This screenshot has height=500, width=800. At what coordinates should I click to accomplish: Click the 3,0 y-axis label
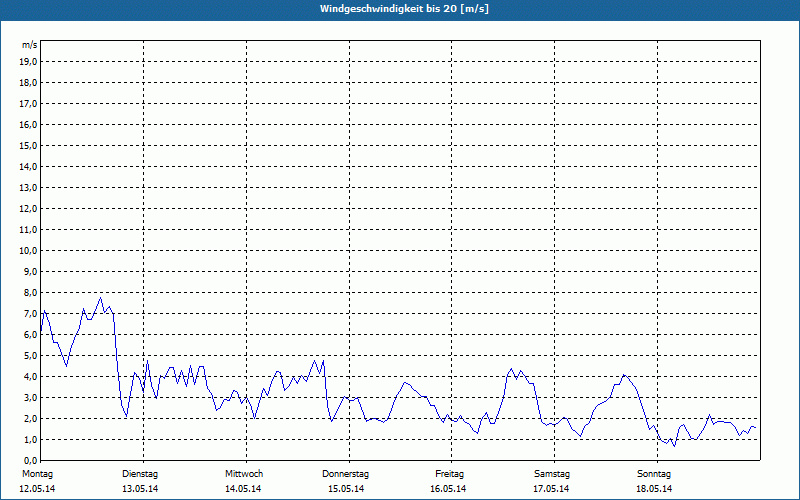tap(30, 397)
